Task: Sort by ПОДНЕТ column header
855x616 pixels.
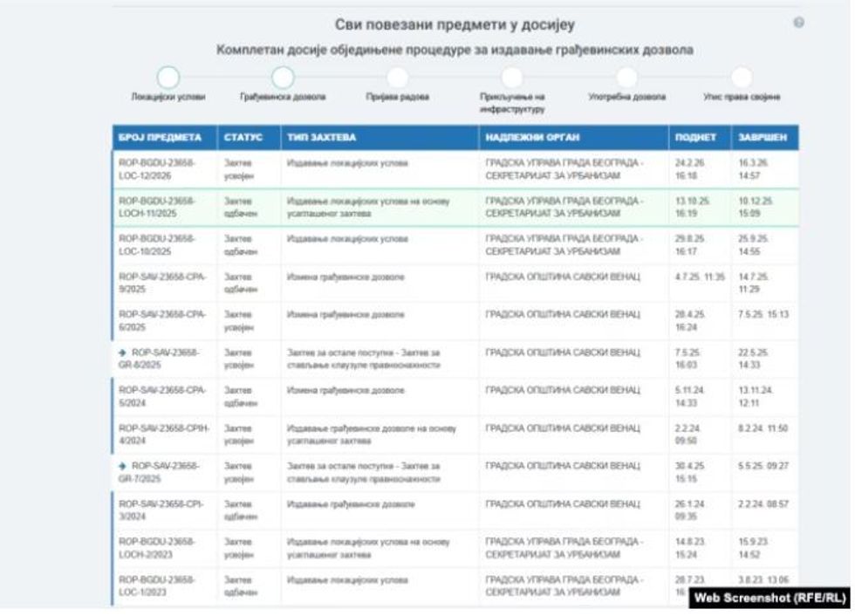Action: tap(695, 138)
